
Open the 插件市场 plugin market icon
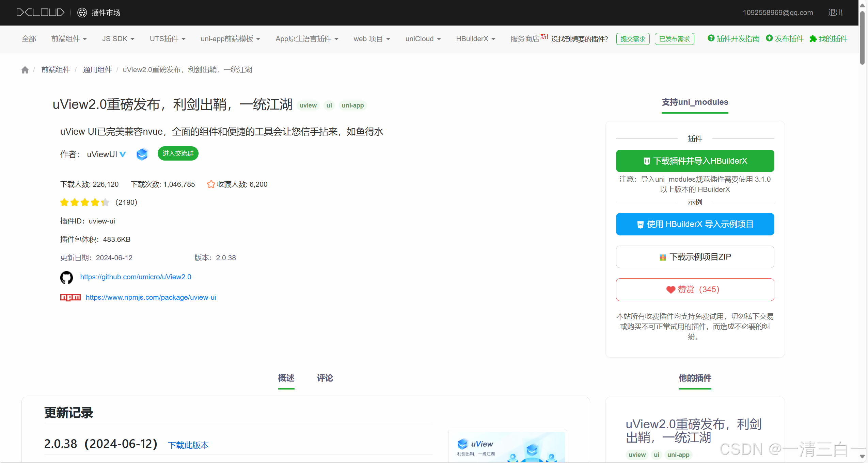[82, 13]
